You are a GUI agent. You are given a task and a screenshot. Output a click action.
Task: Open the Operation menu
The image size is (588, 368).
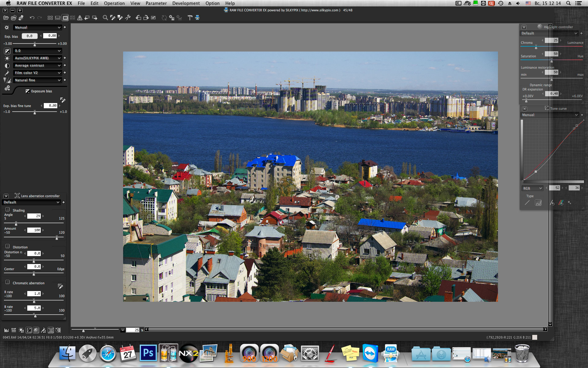click(114, 3)
